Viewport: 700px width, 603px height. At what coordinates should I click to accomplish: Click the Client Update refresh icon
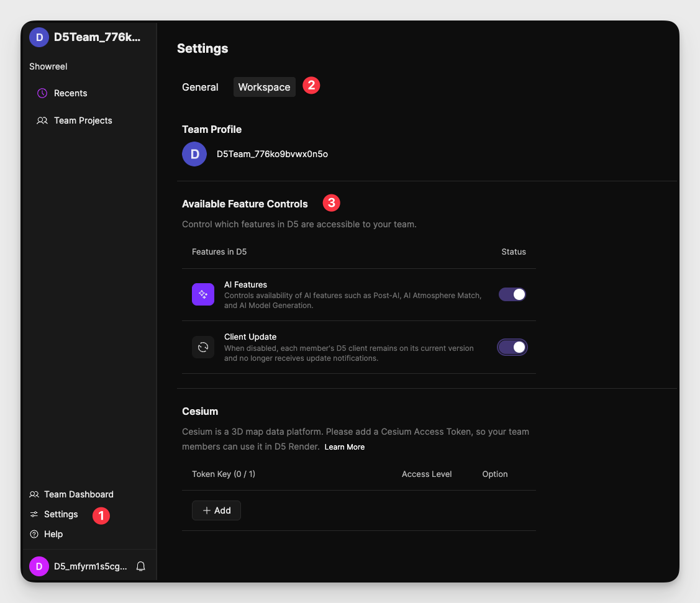(203, 347)
